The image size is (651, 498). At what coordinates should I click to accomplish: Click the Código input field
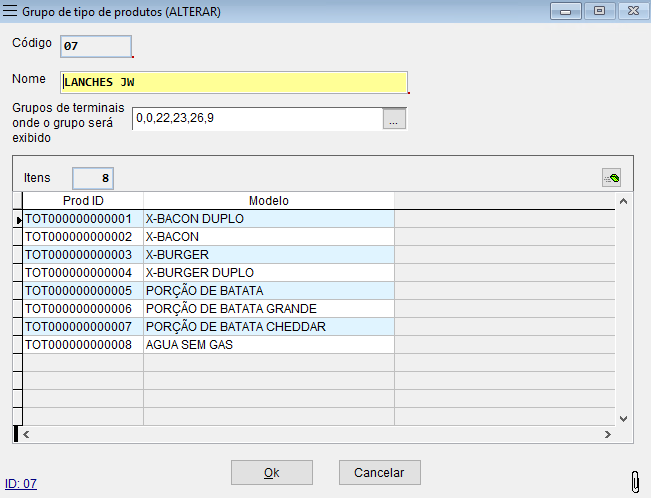95,46
